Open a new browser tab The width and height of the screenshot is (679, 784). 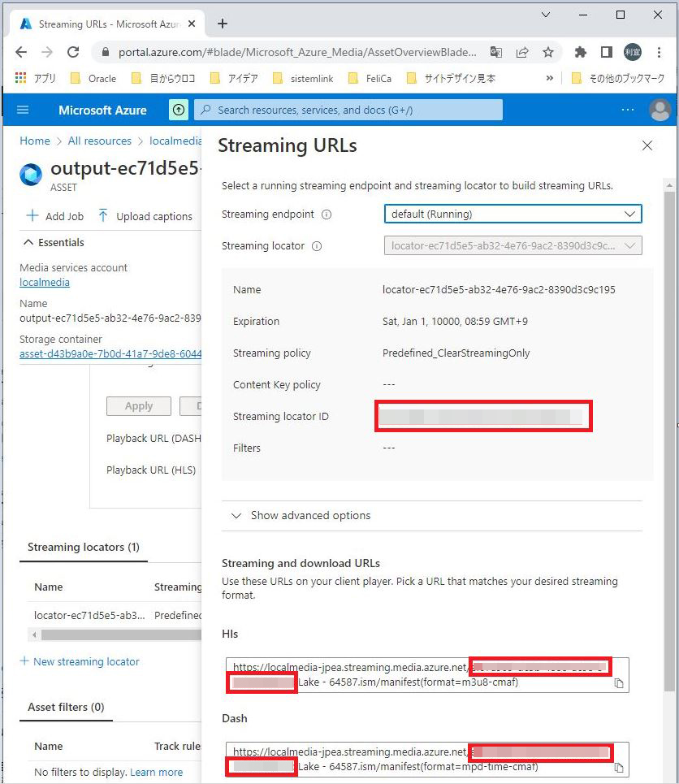coord(223,24)
